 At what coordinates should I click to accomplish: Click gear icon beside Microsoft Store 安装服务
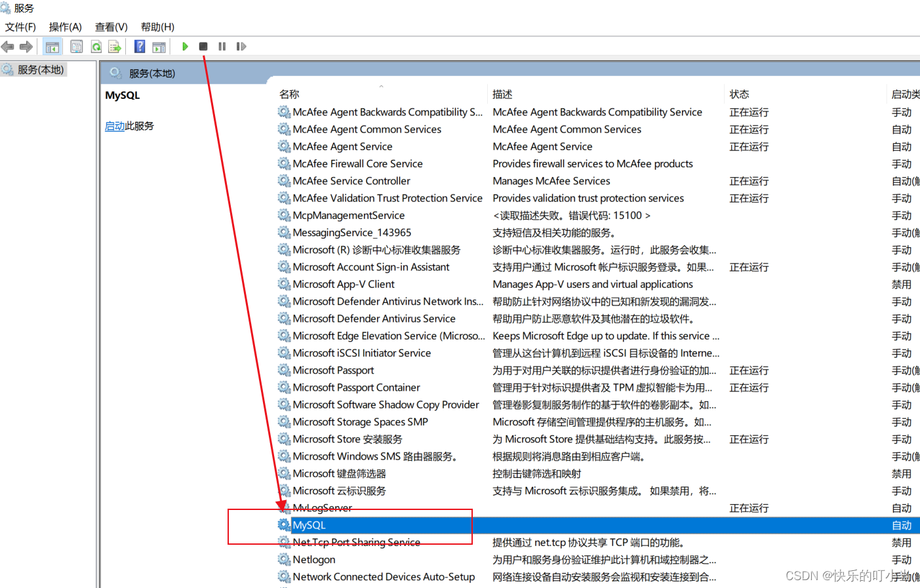coord(284,439)
